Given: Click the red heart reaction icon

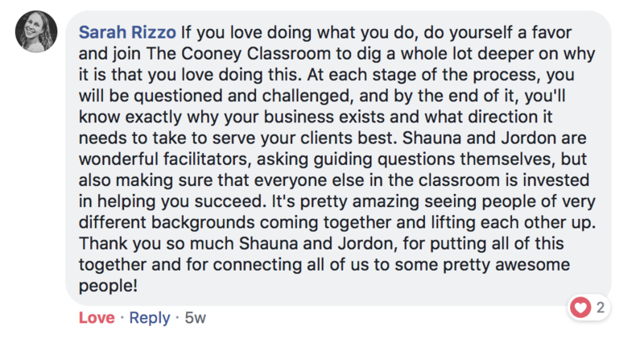Looking at the screenshot, I should 580,307.
